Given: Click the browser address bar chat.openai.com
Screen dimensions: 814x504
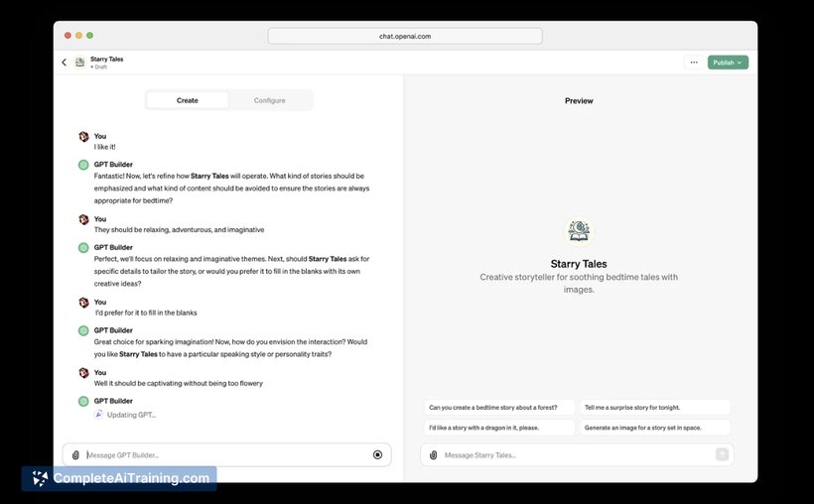Looking at the screenshot, I should 405,37.
